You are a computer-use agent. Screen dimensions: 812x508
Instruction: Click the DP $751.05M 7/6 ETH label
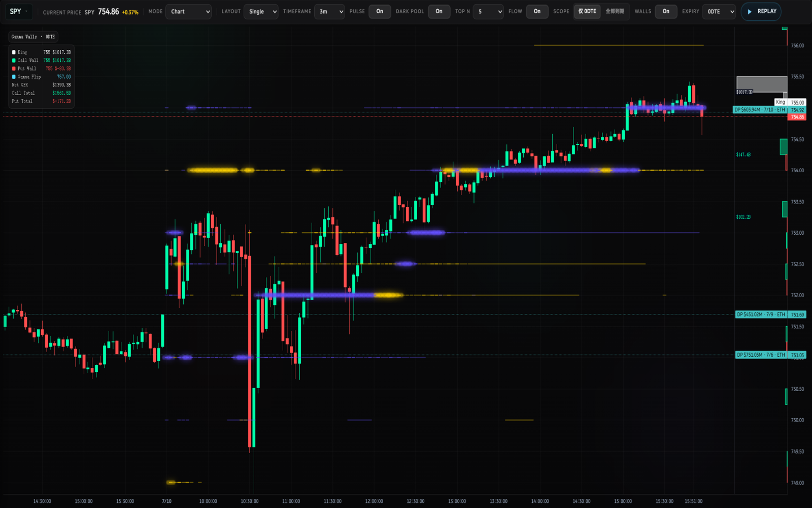click(761, 355)
